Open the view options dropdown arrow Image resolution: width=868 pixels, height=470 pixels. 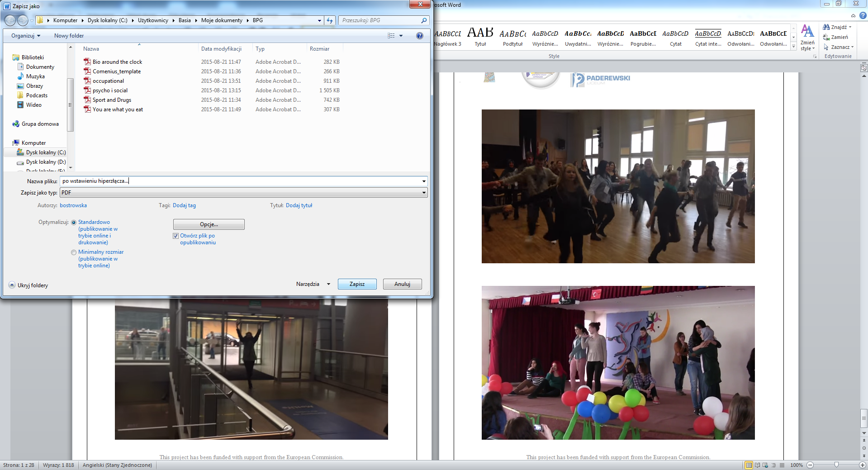[x=401, y=36]
